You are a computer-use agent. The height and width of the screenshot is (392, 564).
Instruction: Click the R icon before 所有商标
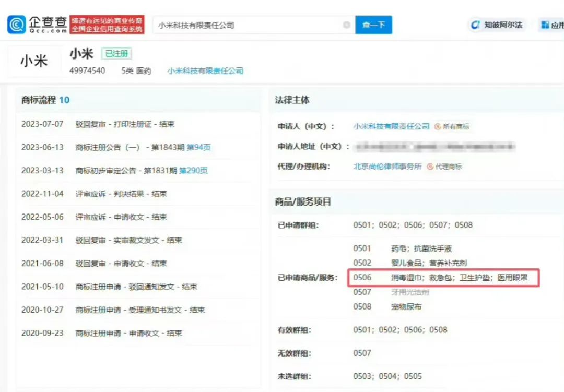[438, 127]
